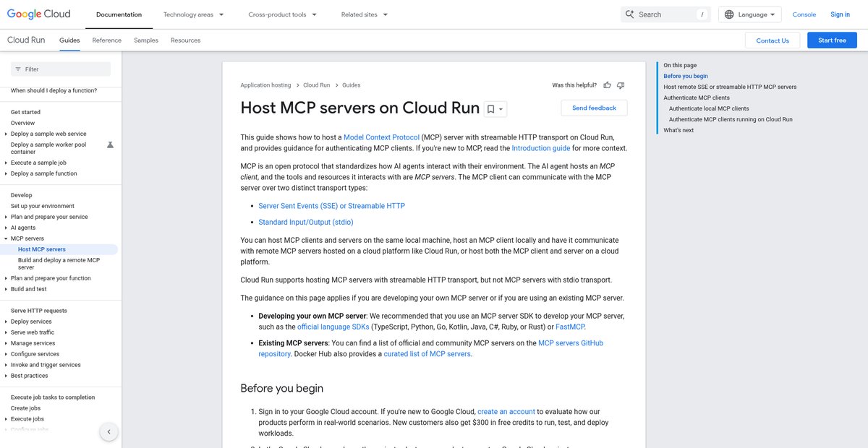
Task: Open the Technology areas dropdown
Action: [193, 14]
